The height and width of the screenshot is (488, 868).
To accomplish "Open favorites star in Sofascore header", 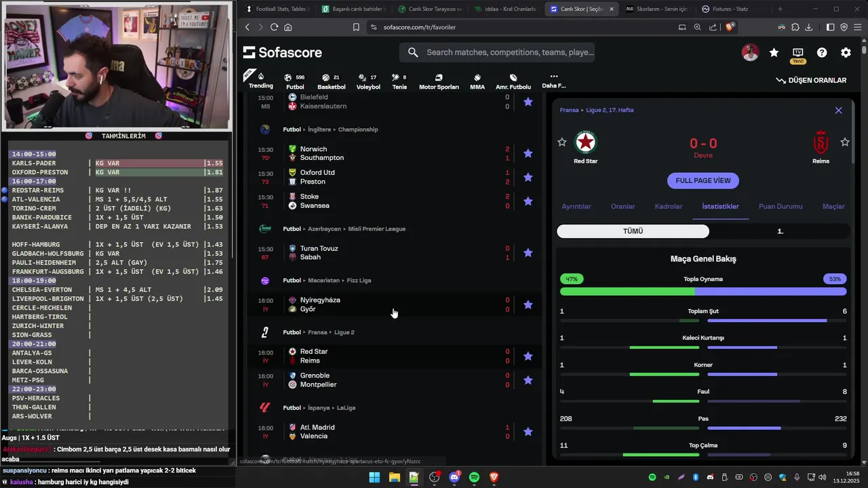I will (774, 52).
